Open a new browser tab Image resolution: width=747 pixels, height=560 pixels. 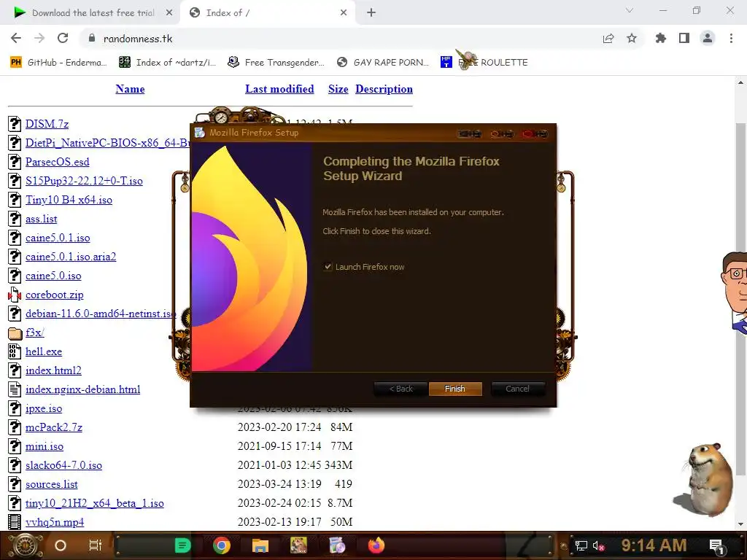click(371, 13)
